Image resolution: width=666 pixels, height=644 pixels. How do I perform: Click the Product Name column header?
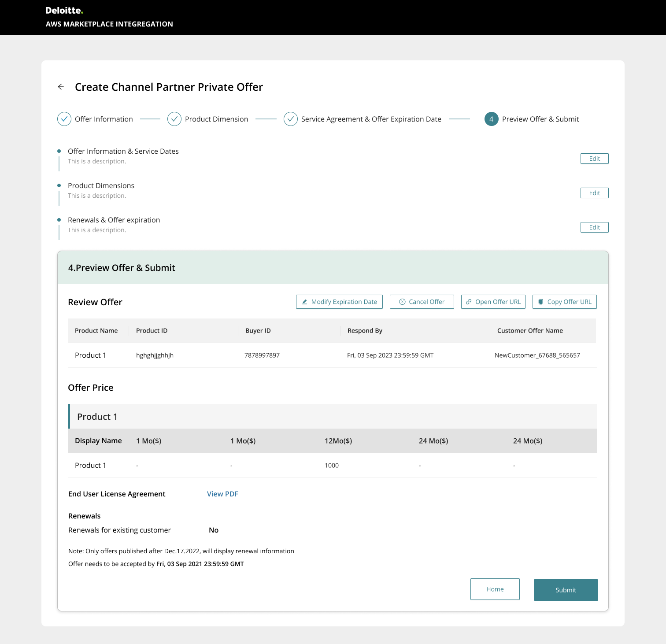(96, 331)
